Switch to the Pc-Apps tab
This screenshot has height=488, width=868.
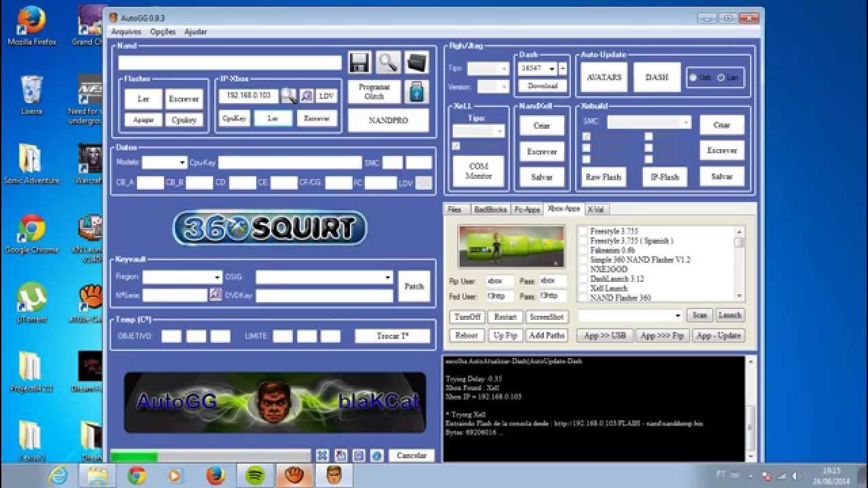click(527, 209)
